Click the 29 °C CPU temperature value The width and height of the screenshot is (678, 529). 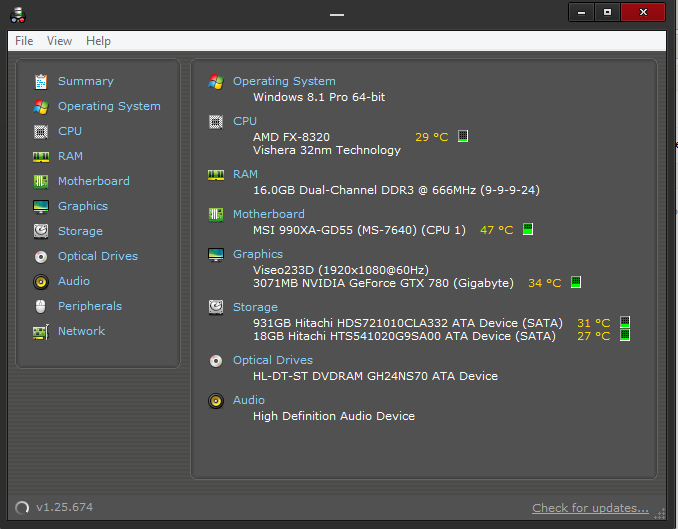click(432, 137)
